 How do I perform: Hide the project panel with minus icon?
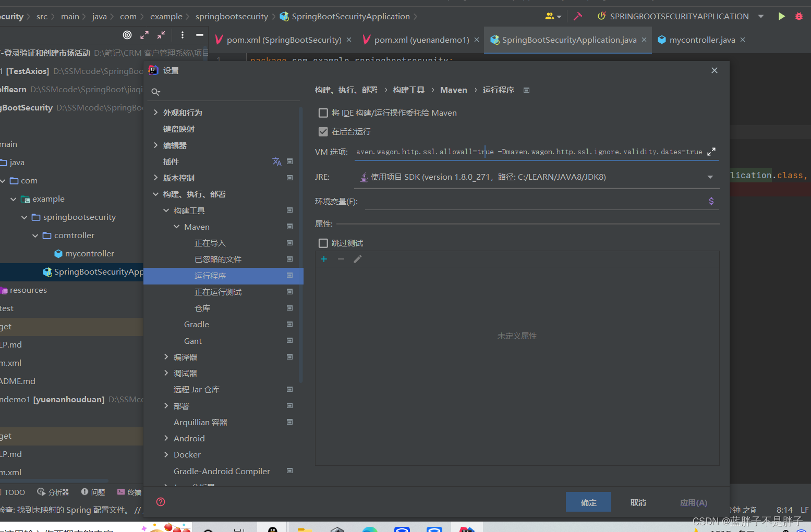point(199,35)
